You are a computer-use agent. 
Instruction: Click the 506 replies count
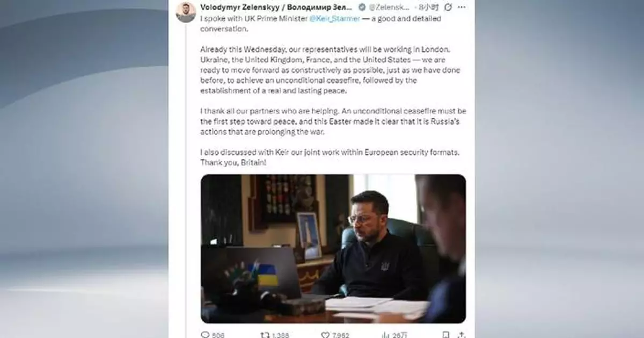[217, 335]
